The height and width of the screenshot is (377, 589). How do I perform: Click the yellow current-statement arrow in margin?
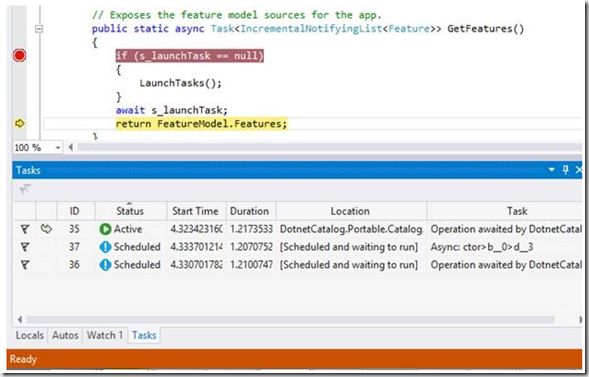point(19,123)
